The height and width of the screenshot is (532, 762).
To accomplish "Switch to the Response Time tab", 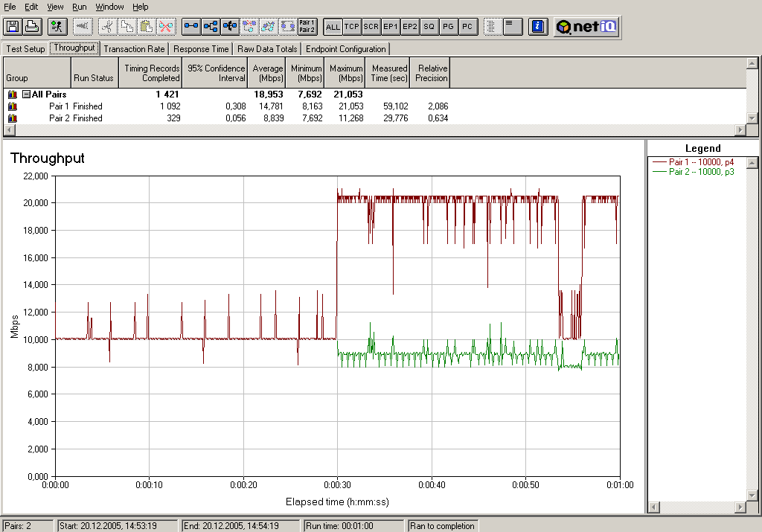I will point(201,49).
